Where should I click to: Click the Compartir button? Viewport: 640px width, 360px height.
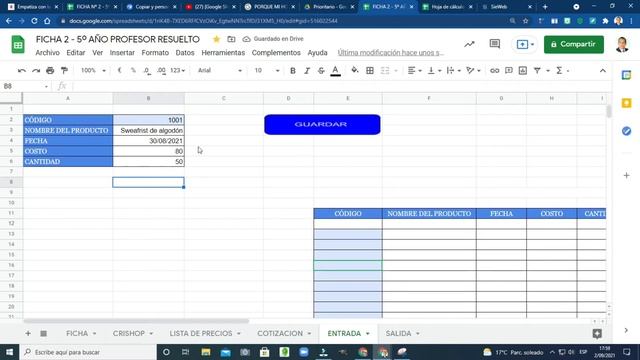click(x=574, y=44)
